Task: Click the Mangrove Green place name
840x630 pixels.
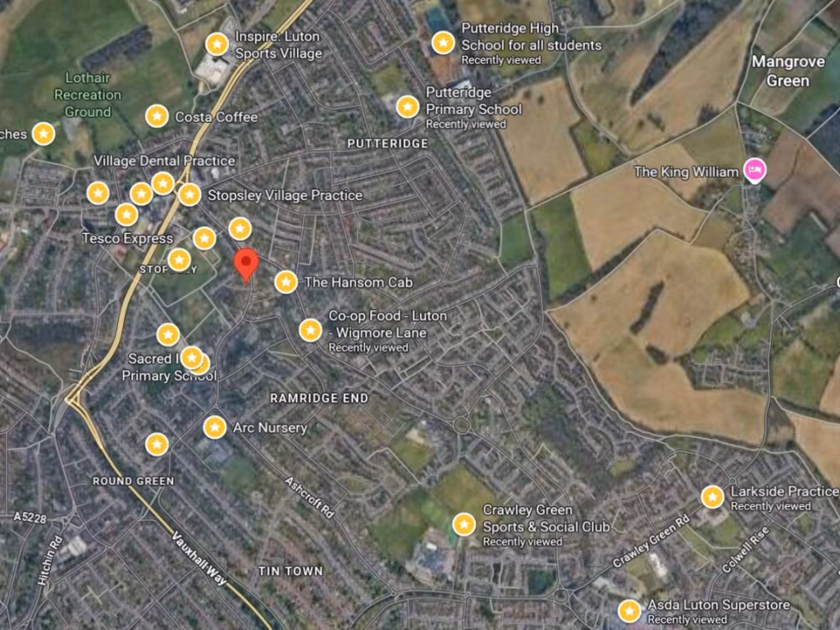Action: coord(787,71)
